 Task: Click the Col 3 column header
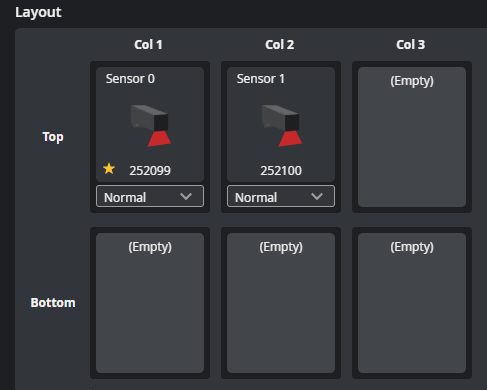(411, 45)
